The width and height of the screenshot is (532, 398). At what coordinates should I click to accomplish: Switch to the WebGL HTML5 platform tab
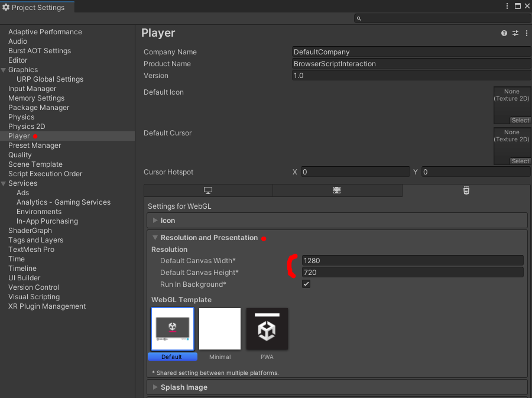[x=466, y=190]
